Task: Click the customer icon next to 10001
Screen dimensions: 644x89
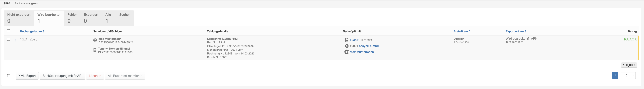Action: pyautogui.click(x=346, y=46)
